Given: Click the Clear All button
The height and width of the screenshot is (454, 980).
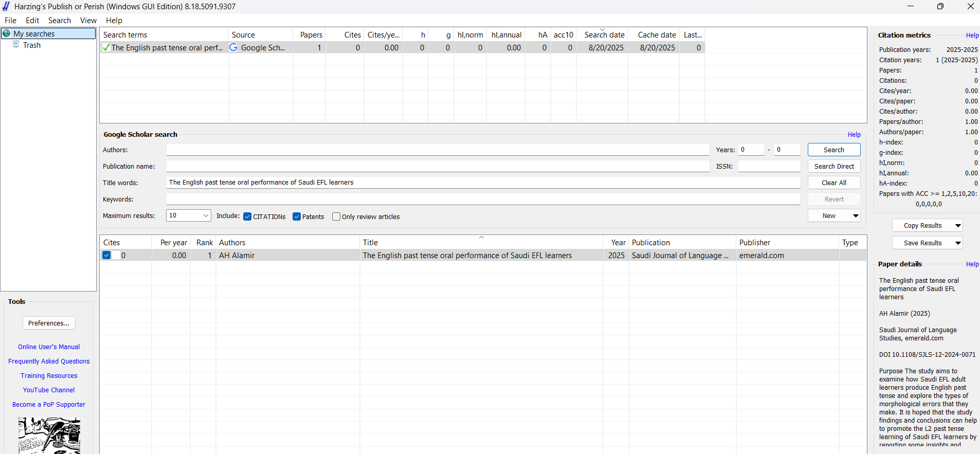Looking at the screenshot, I should click(x=834, y=183).
